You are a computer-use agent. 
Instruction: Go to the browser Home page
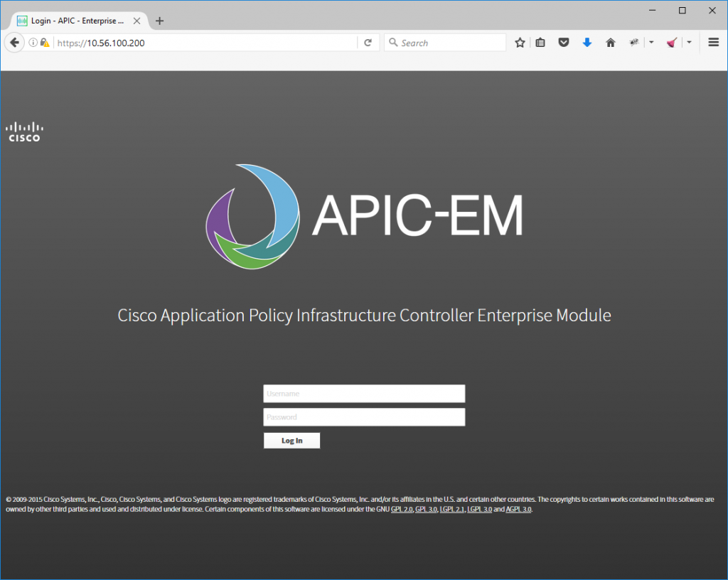click(x=610, y=42)
